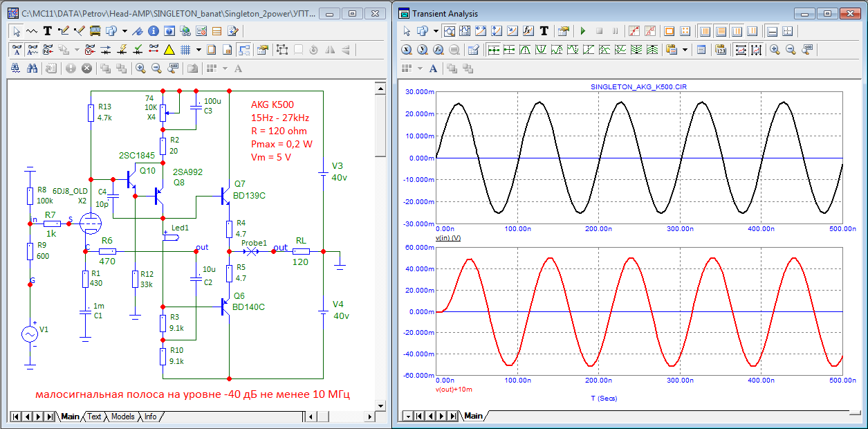Expand dropdown next to component shapes icon
This screenshot has width=868, height=429.
(124, 31)
